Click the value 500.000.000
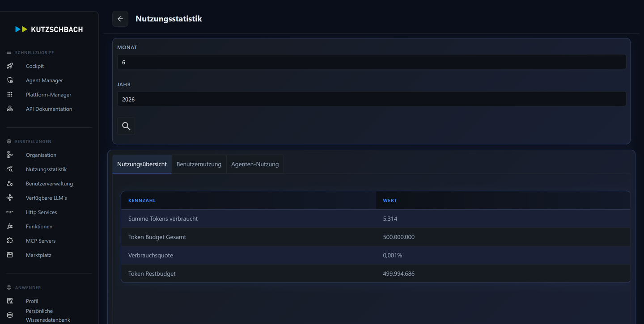 (x=399, y=237)
